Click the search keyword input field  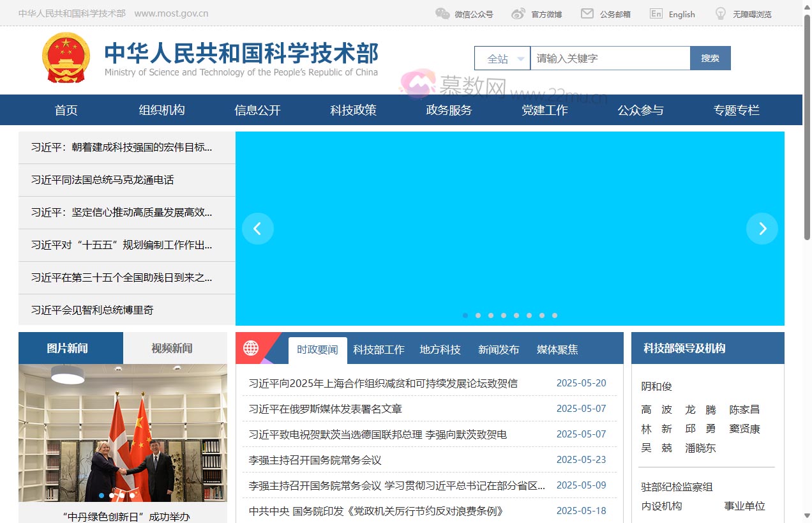pyautogui.click(x=610, y=58)
